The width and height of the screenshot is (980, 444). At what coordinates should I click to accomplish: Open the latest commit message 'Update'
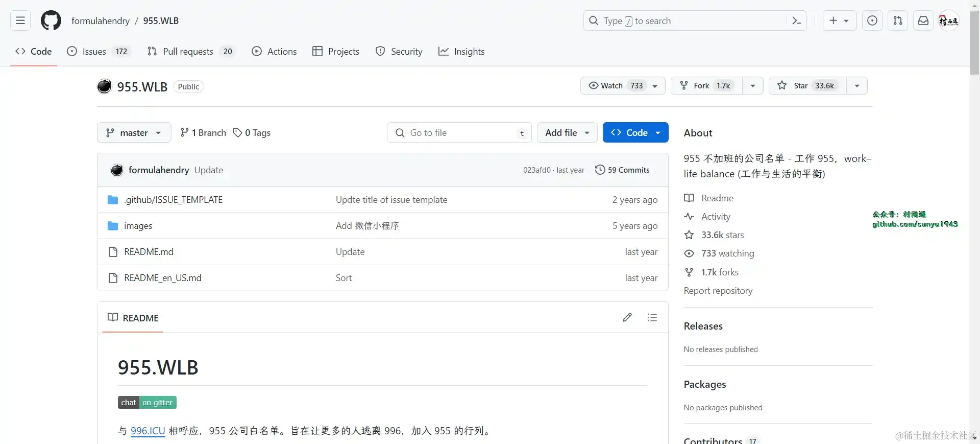click(x=209, y=170)
